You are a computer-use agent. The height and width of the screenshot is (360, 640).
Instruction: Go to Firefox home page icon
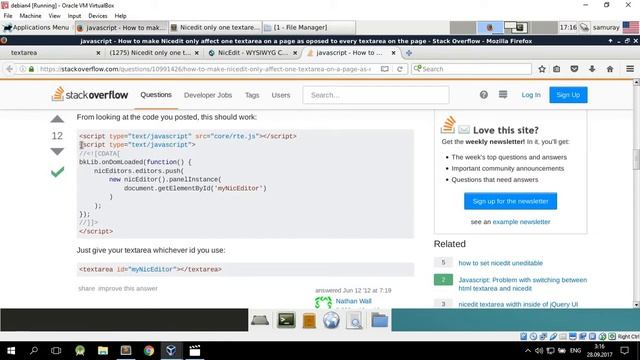[610, 69]
